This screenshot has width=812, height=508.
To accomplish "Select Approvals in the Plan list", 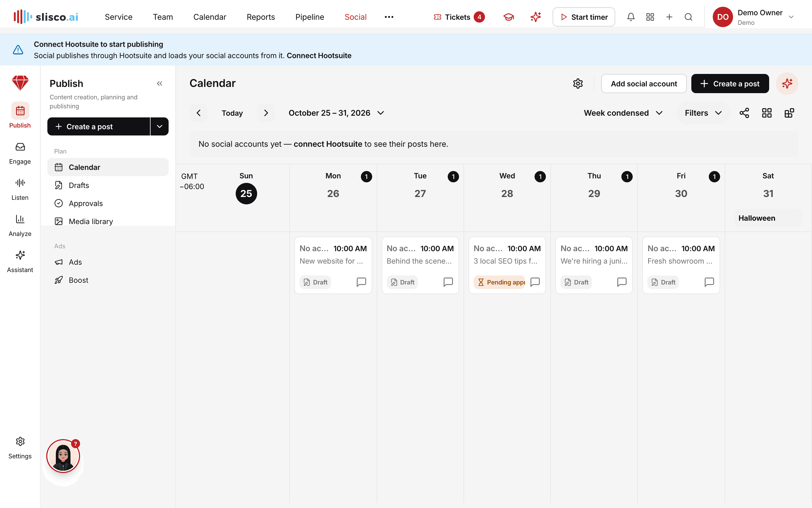I will [x=108, y=203].
